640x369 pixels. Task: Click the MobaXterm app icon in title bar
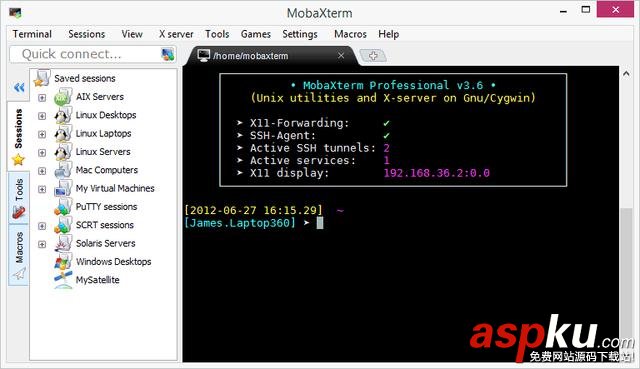(16, 13)
